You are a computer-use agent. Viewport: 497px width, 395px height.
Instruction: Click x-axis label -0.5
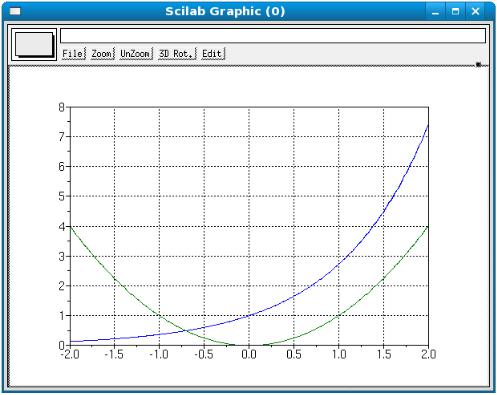click(204, 354)
